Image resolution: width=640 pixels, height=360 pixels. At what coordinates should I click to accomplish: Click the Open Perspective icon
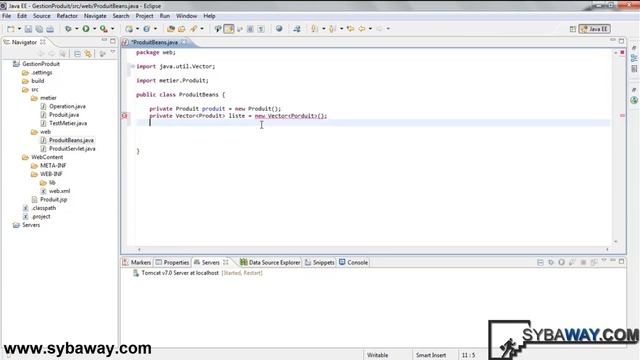pyautogui.click(x=573, y=29)
